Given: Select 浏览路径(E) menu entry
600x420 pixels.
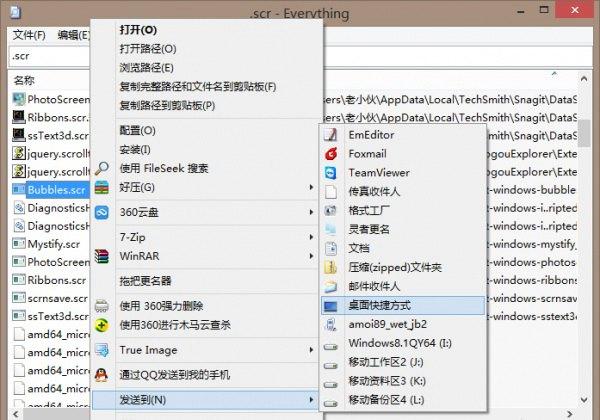Looking at the screenshot, I should tap(147, 68).
